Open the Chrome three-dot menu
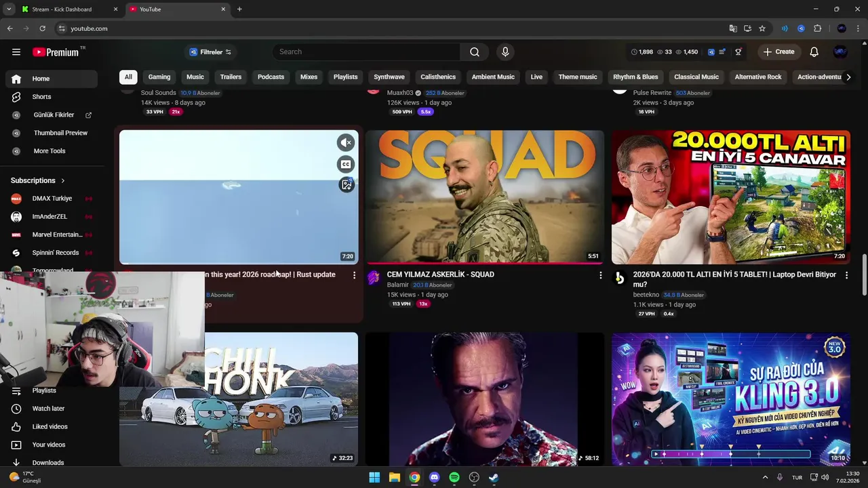The image size is (868, 488). 859,28
